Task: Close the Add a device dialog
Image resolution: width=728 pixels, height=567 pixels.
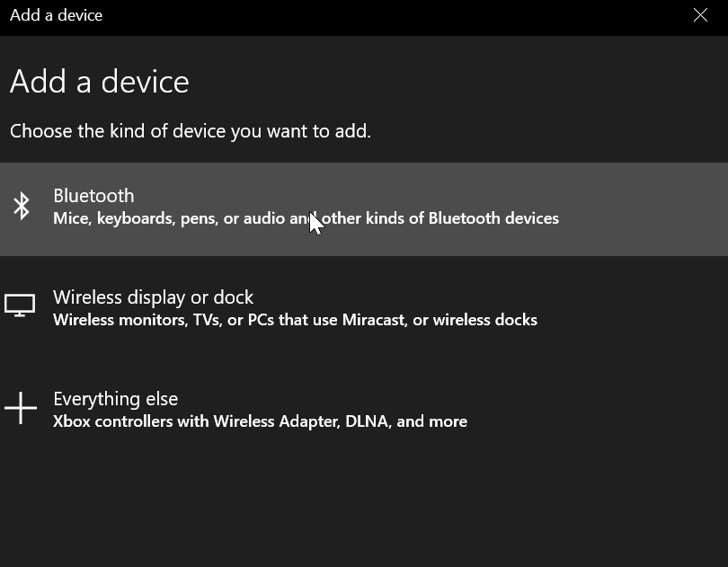Action: (700, 15)
